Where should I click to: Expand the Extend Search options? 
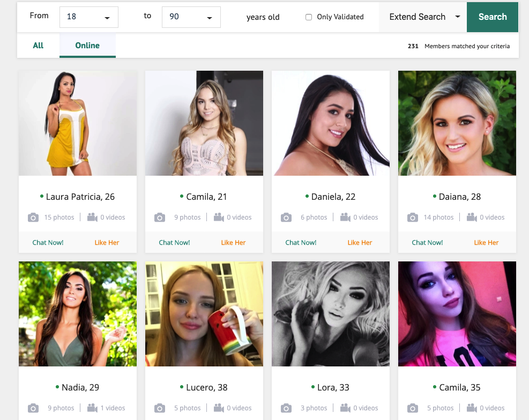pyautogui.click(x=423, y=17)
